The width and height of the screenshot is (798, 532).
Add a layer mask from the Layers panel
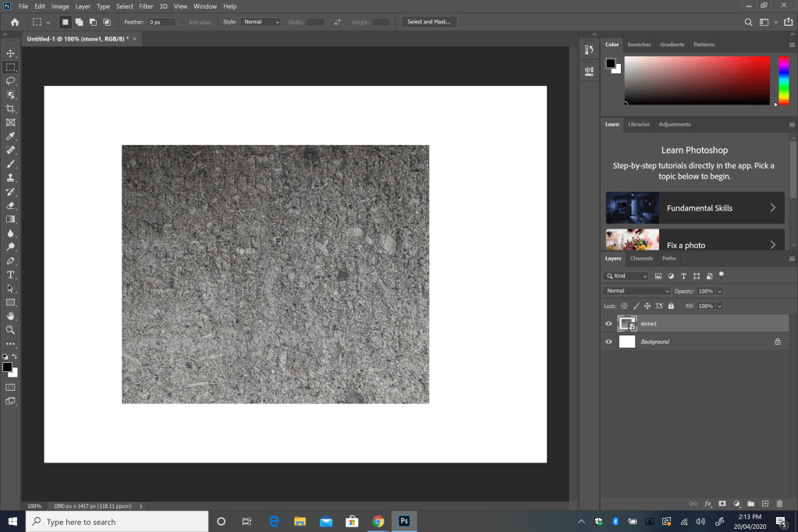[x=722, y=504]
